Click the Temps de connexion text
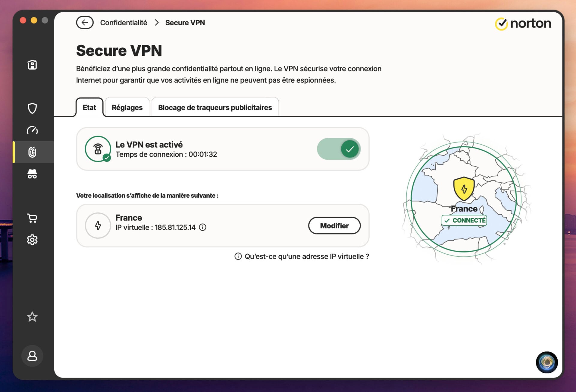Screen dimensions: 576x392 166,154
